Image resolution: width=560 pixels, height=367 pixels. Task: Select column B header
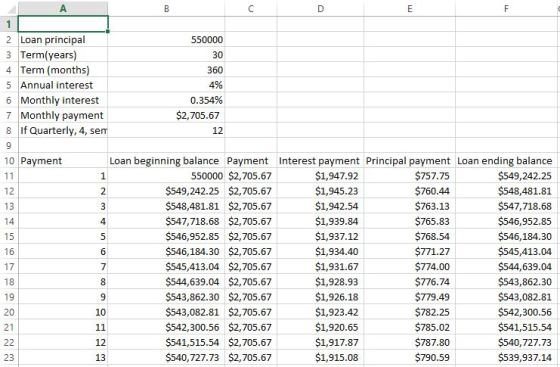click(166, 8)
